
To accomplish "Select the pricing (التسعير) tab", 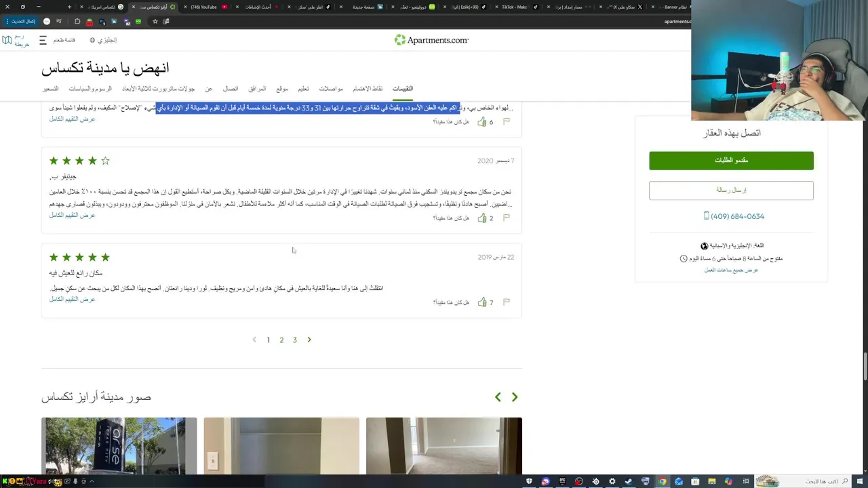I will [51, 89].
